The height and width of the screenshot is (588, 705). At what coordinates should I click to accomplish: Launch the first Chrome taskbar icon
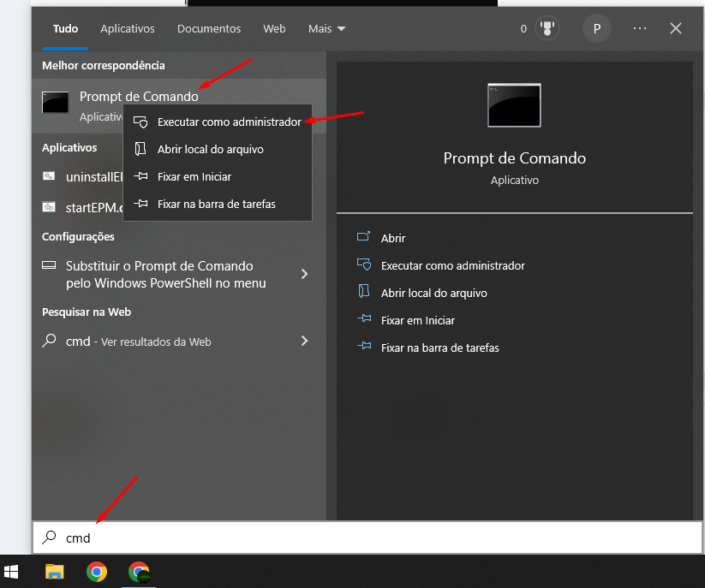(x=97, y=571)
